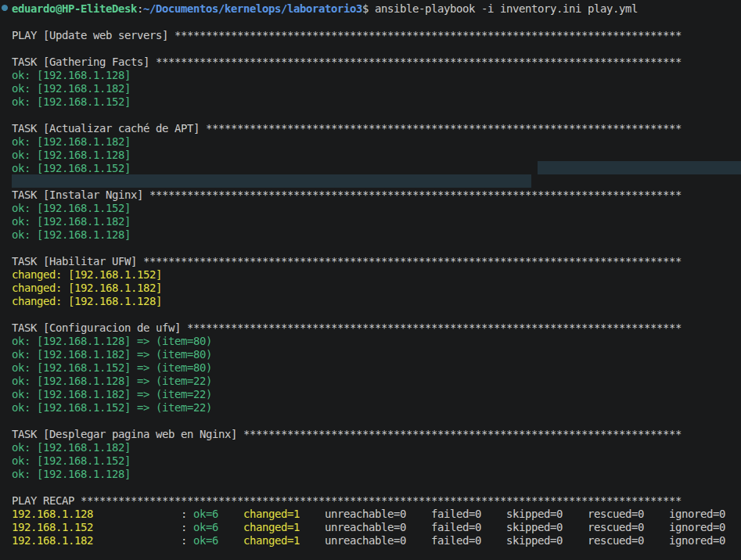Select the TASK [Desplegar pagina web en Nginx] header
Screen dimensions: 741x560
(124, 434)
